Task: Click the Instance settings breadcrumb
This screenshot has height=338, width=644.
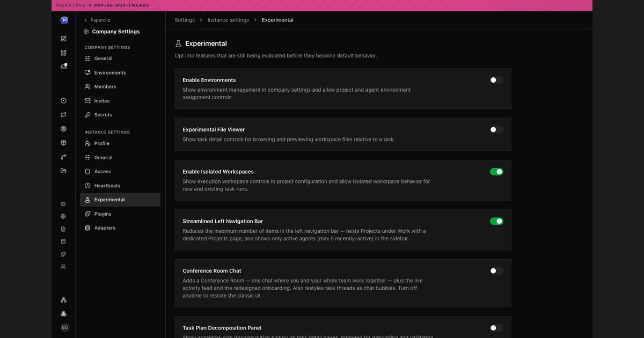Action: [228, 20]
